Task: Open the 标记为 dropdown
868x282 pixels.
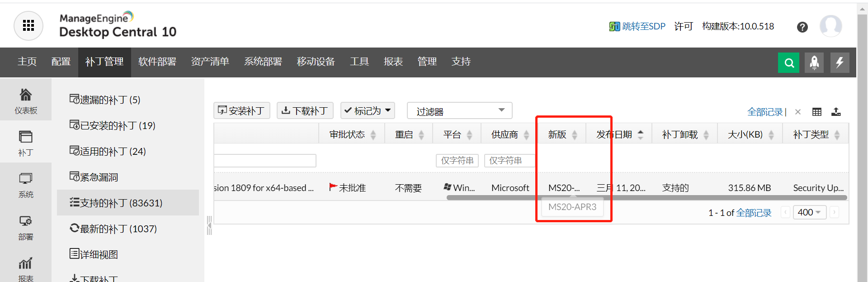Action: [368, 110]
